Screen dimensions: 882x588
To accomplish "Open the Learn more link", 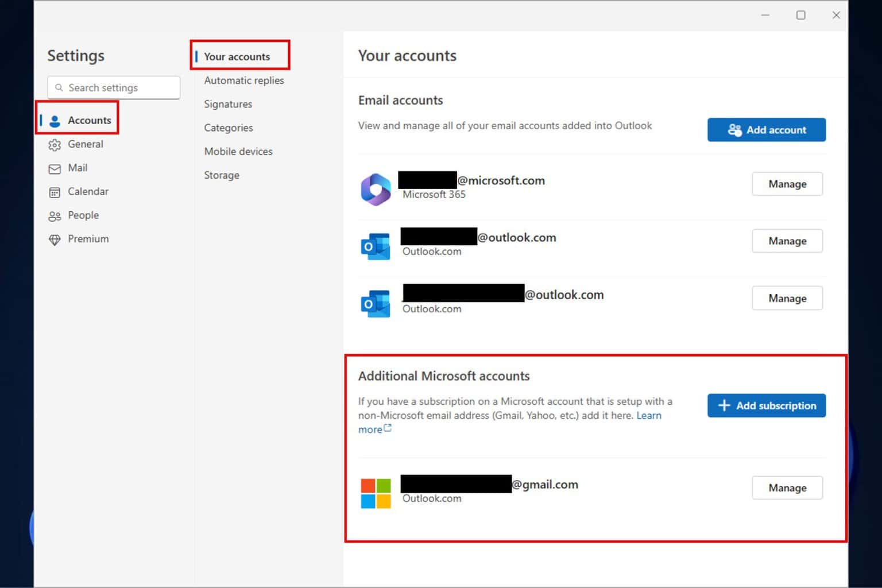I will (x=649, y=415).
